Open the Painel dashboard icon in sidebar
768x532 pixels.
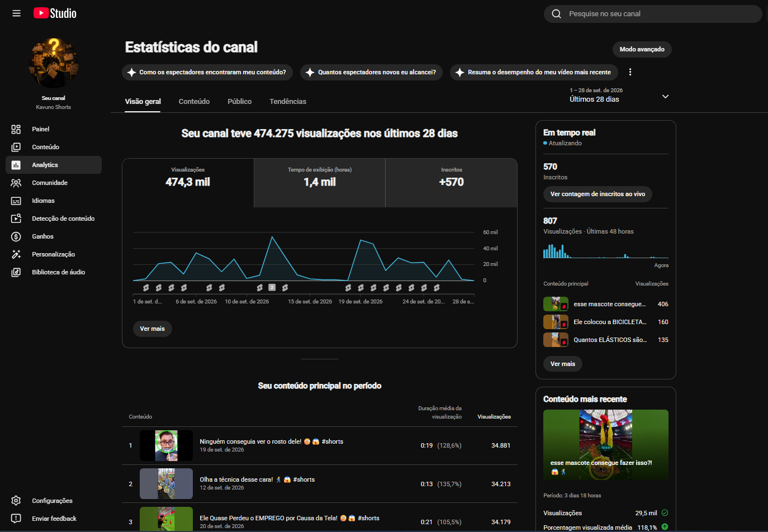[16, 129]
